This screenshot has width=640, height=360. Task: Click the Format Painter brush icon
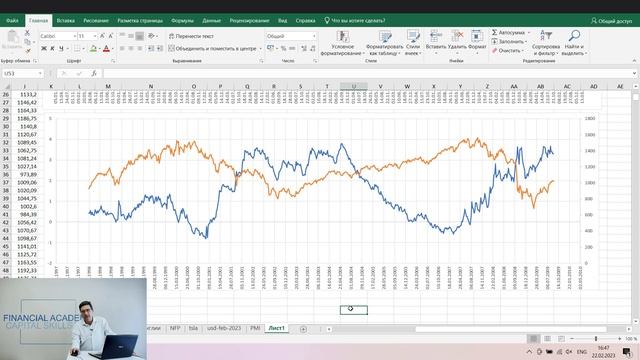(x=27, y=51)
